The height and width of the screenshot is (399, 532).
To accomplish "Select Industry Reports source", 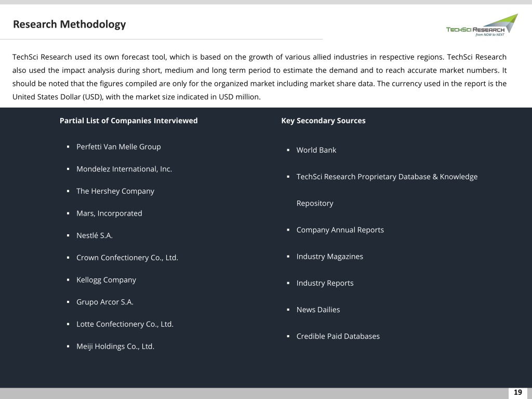I will click(325, 283).
